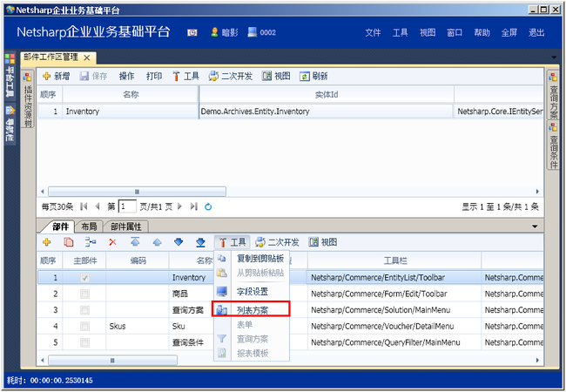The height and width of the screenshot is (392, 566).
Task: Go to the next page of the upper grid
Action: click(179, 206)
